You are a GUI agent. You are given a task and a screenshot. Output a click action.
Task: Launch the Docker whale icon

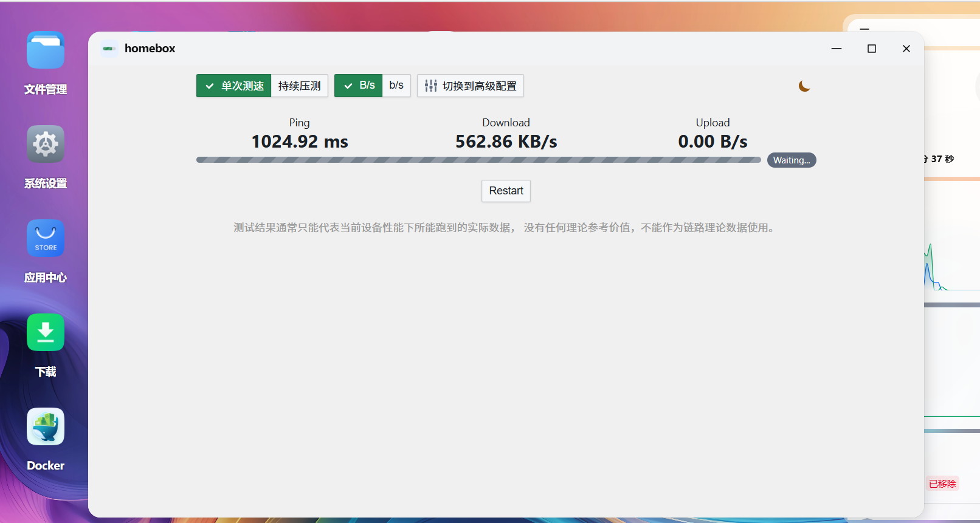point(46,426)
